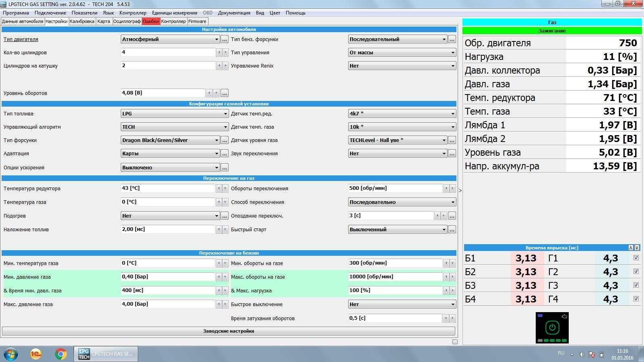The image size is (644, 362).
Task: Increase switching RPM 500 value
Action: [452, 188]
